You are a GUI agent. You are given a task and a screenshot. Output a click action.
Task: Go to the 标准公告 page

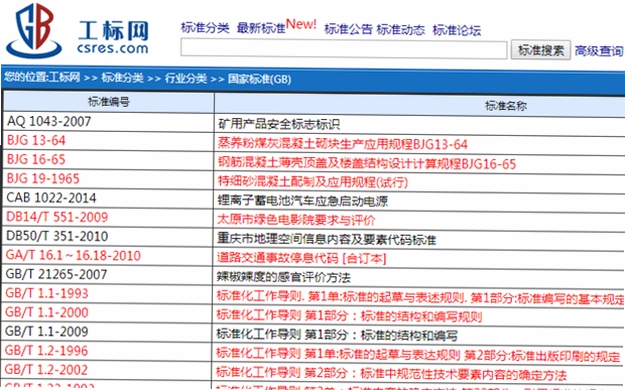[x=348, y=29]
